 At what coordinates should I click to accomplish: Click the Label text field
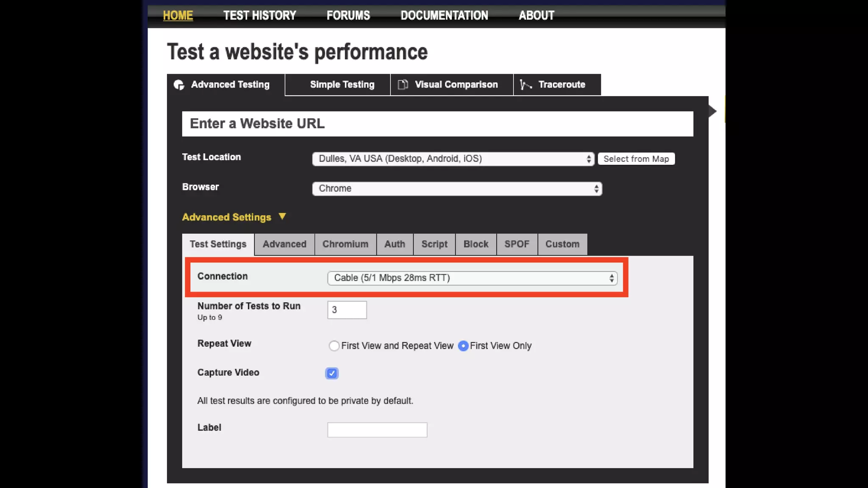pyautogui.click(x=377, y=430)
